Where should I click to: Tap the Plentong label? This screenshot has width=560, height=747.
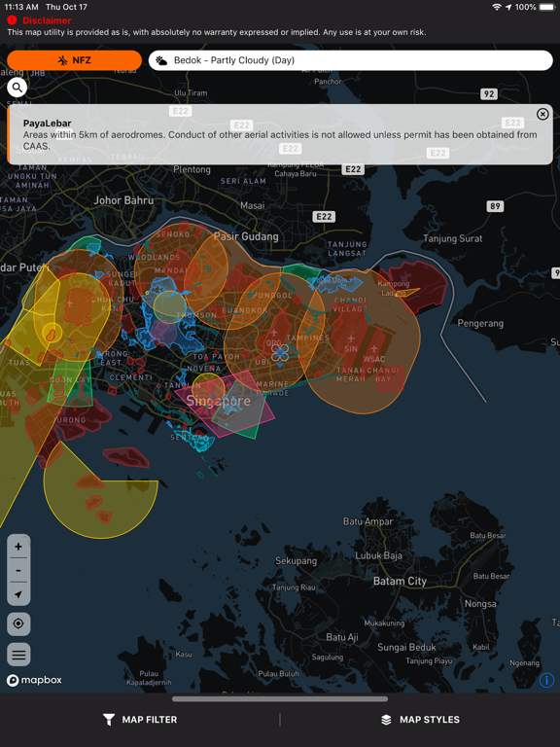[x=192, y=169]
